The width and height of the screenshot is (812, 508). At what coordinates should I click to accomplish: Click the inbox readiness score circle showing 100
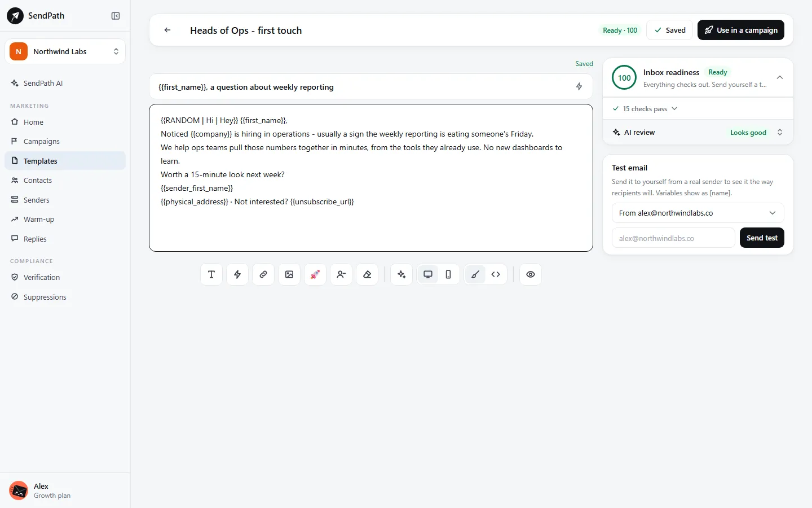click(x=624, y=78)
